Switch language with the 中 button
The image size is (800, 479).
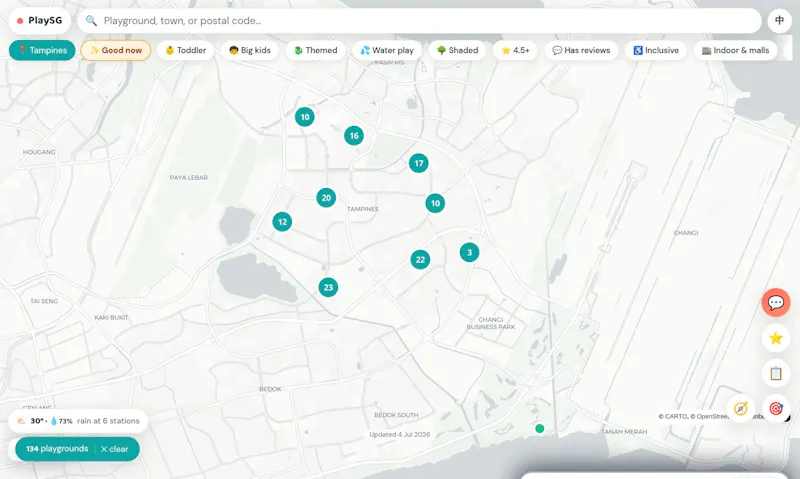pyautogui.click(x=779, y=21)
